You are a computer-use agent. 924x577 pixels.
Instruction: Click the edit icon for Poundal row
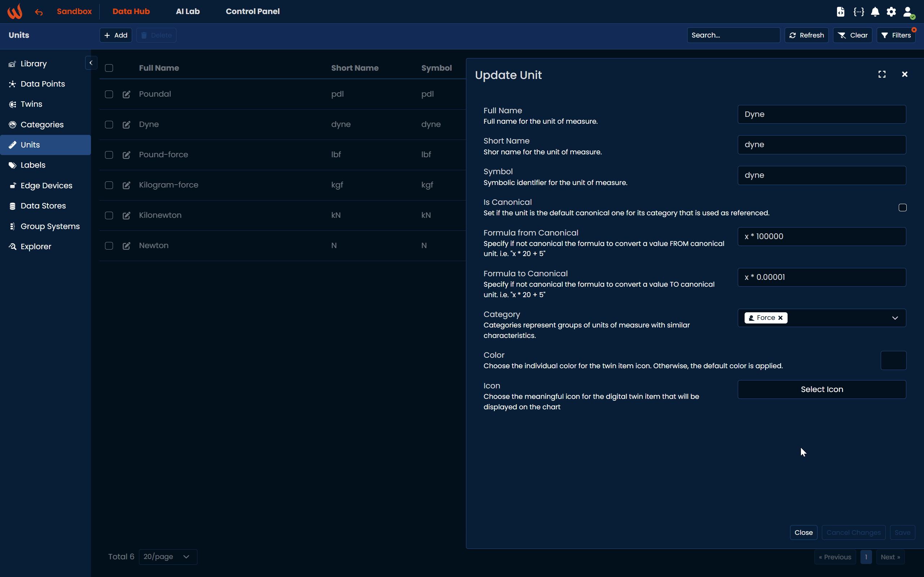click(126, 94)
